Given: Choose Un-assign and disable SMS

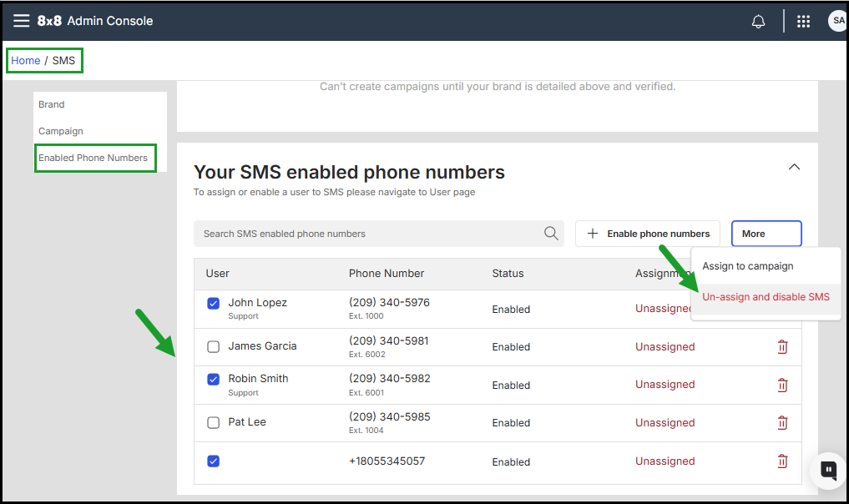Looking at the screenshot, I should click(766, 297).
